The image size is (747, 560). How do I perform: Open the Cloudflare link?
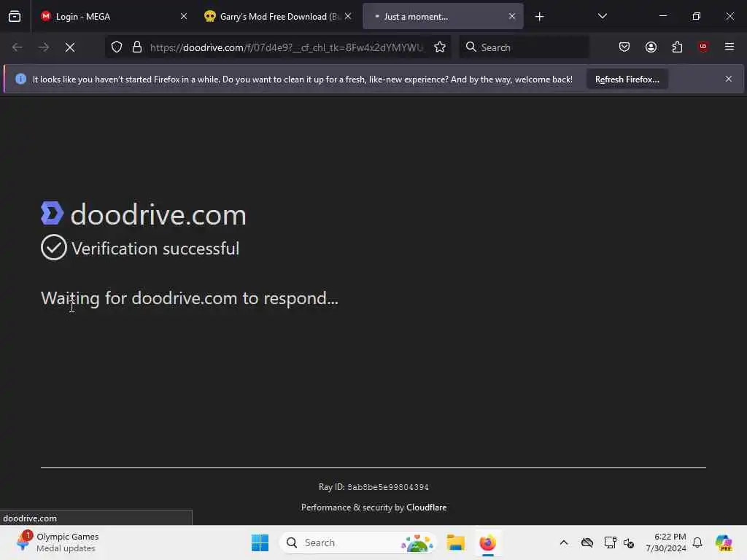(426, 507)
